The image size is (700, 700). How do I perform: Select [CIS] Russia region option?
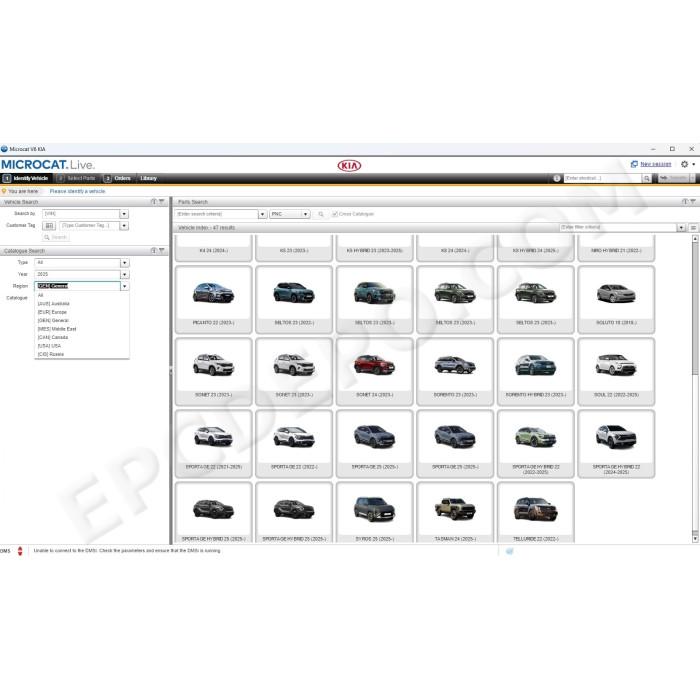[82, 354]
